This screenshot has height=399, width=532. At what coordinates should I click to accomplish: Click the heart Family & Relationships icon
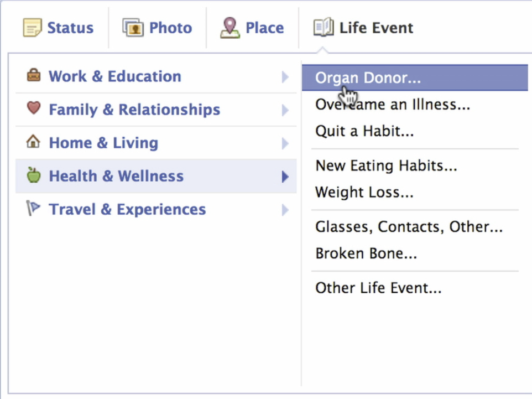tap(34, 108)
